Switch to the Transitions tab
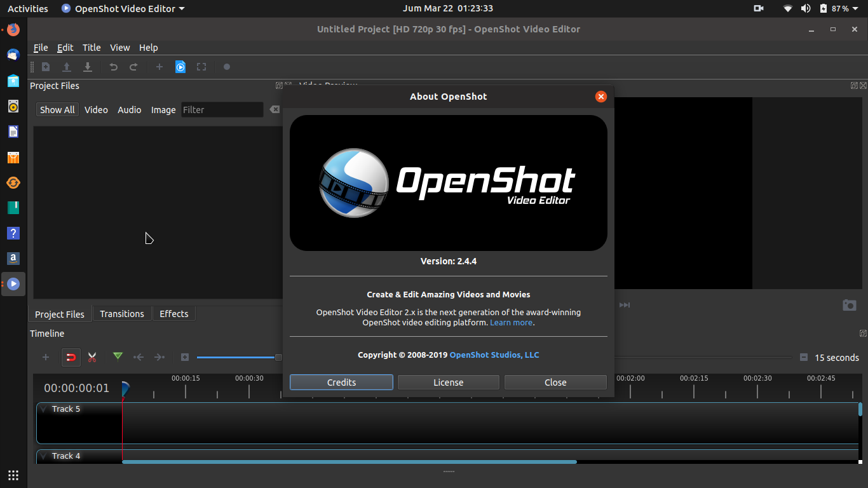The height and width of the screenshot is (488, 868). (122, 314)
